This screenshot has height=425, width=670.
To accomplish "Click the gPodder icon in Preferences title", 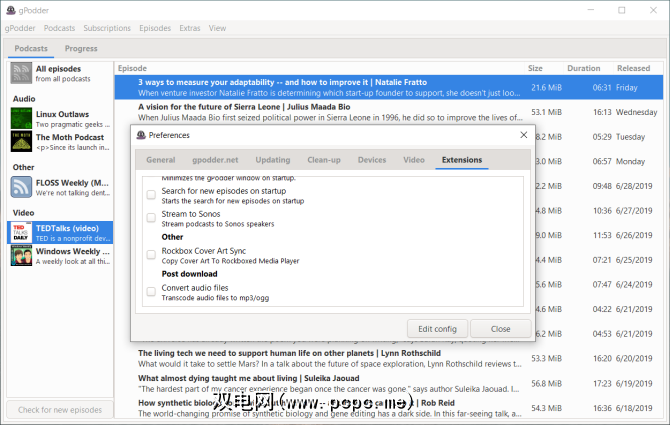I will [x=141, y=135].
